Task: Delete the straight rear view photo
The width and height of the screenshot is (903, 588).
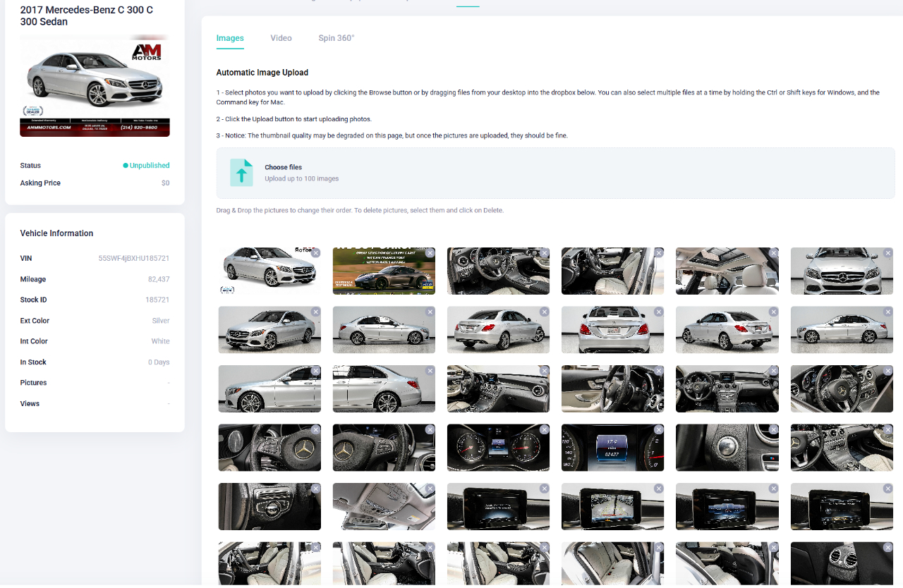Action: 659,312
